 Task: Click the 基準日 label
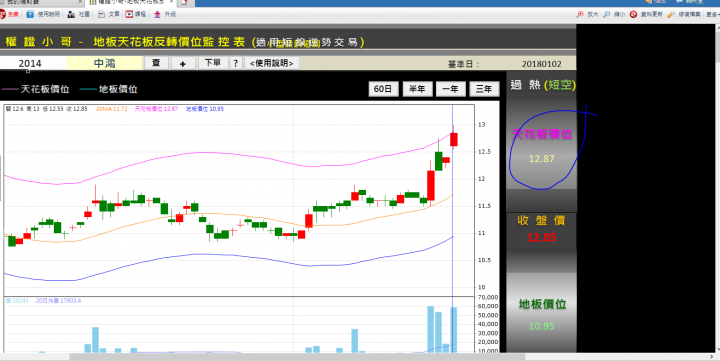click(463, 64)
